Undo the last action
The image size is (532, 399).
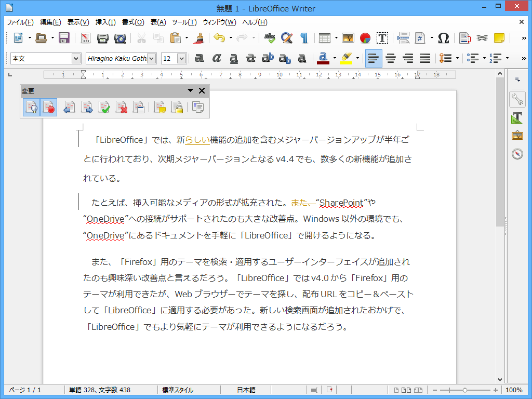(220, 37)
